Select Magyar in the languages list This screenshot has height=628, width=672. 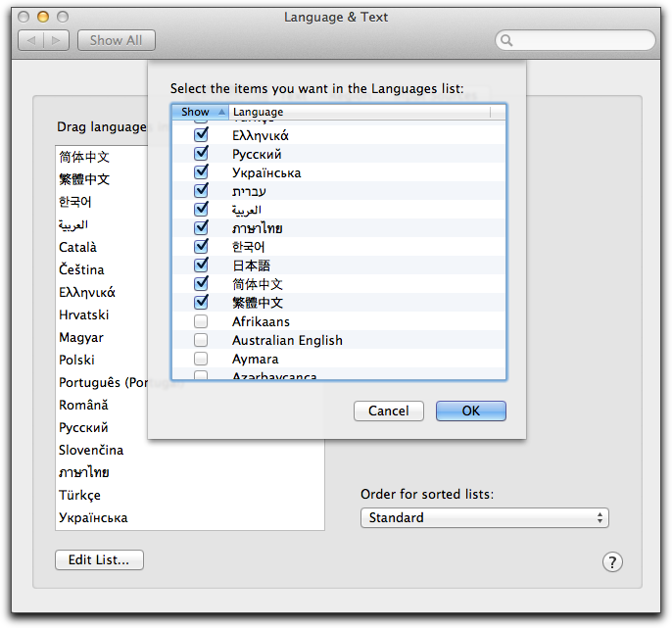coord(81,338)
